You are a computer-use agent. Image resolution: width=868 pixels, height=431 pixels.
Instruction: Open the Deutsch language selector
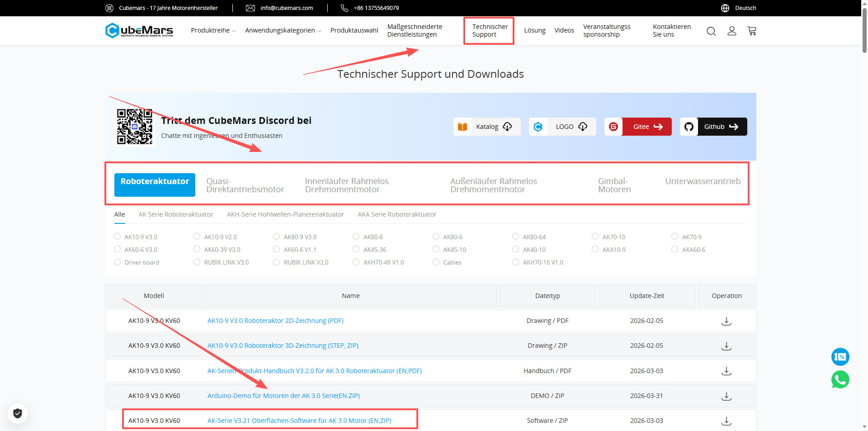tap(738, 8)
